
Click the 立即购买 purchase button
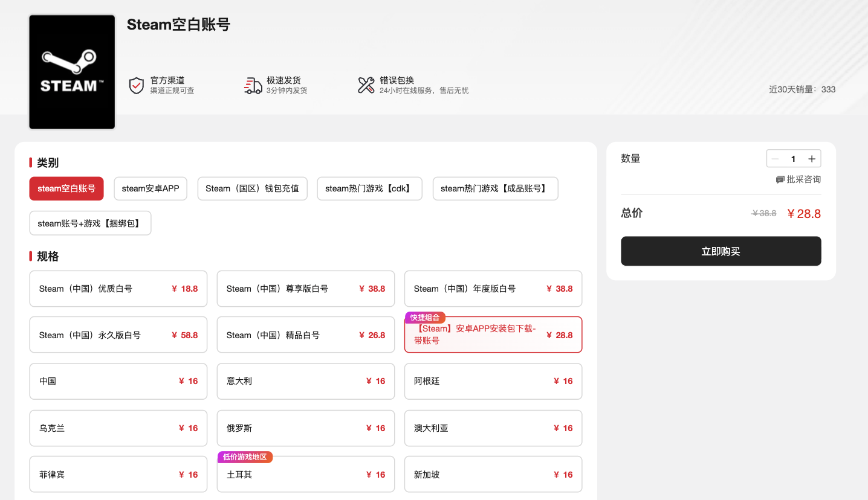[x=721, y=251]
